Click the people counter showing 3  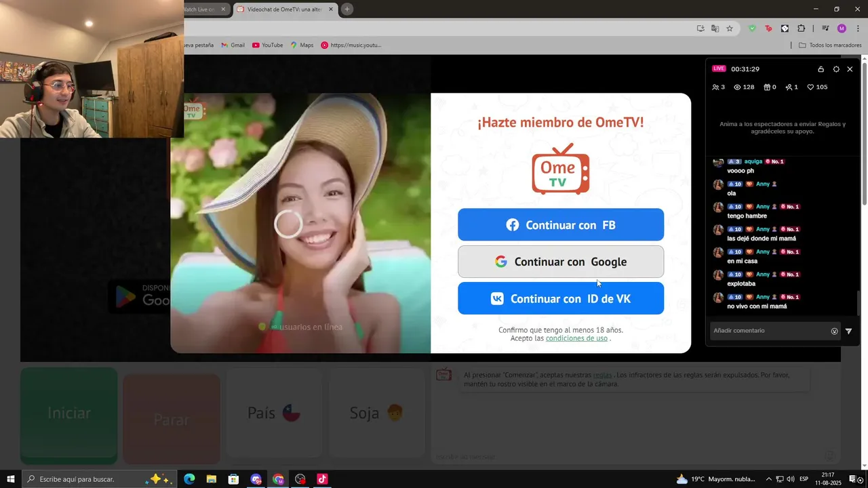718,87
